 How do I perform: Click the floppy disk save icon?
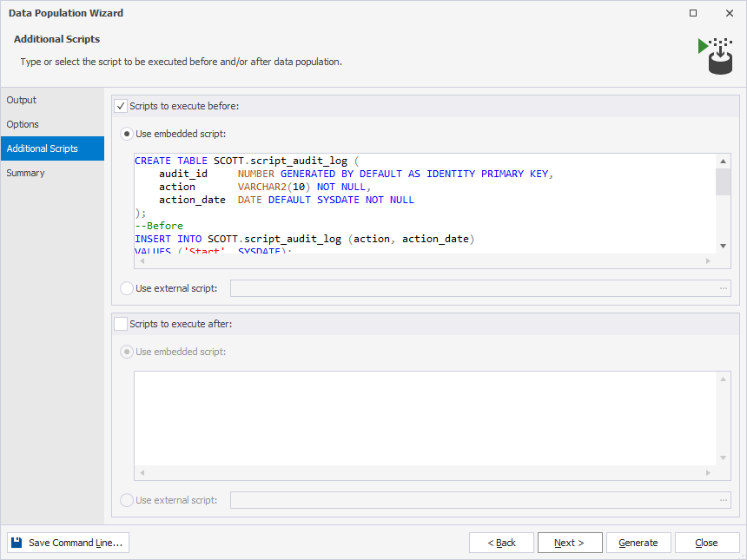(x=17, y=543)
